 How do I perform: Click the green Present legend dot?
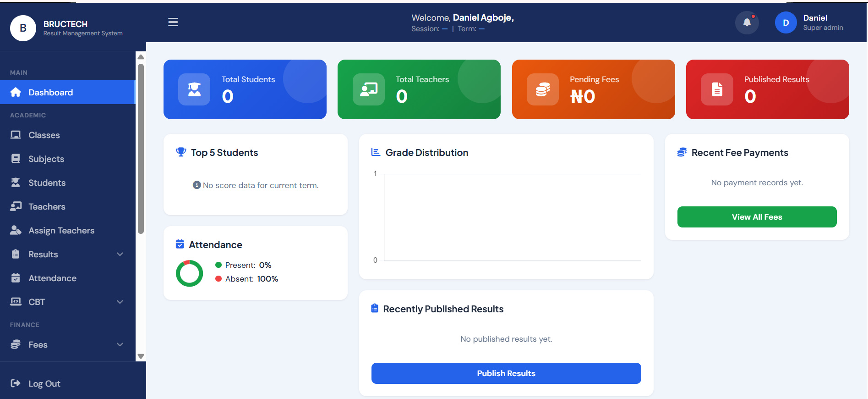(218, 265)
